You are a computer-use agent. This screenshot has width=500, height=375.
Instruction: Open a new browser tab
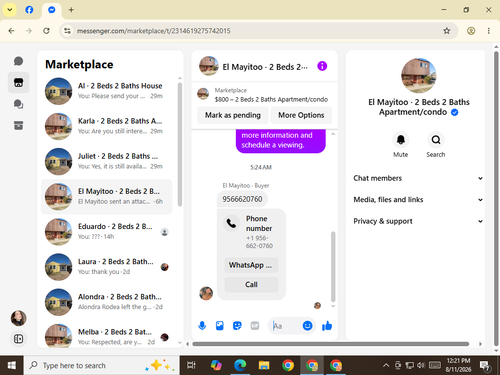pyautogui.click(x=71, y=10)
